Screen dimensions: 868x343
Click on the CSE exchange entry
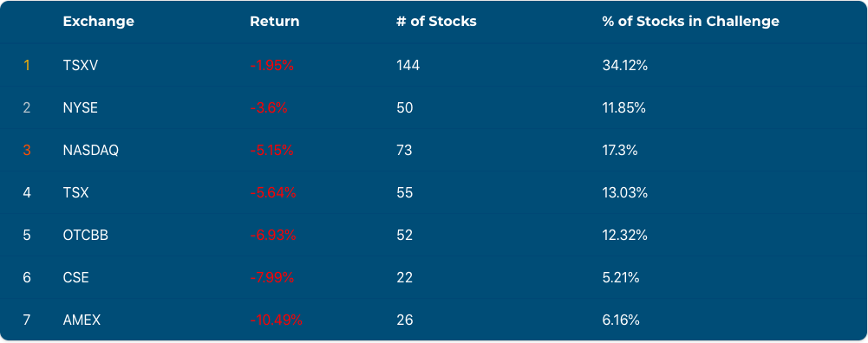pos(75,277)
